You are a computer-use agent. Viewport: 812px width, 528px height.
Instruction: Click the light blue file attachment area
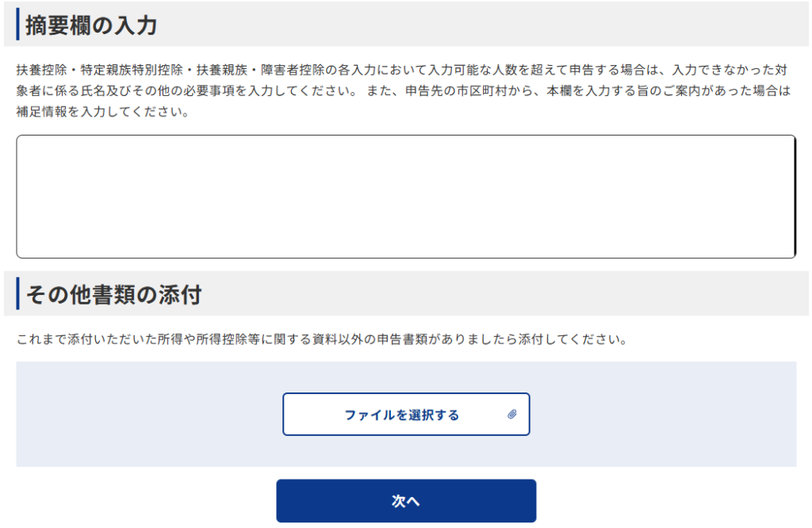click(143, 414)
